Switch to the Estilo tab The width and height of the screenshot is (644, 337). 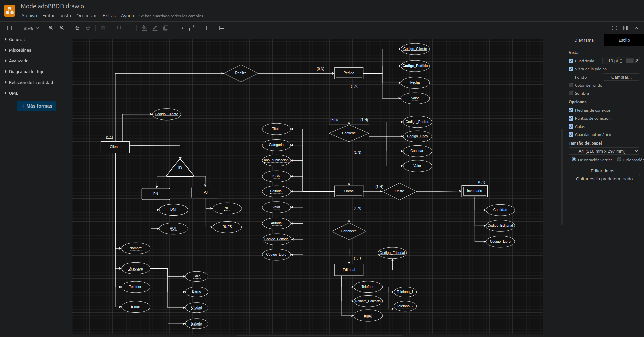pyautogui.click(x=624, y=40)
